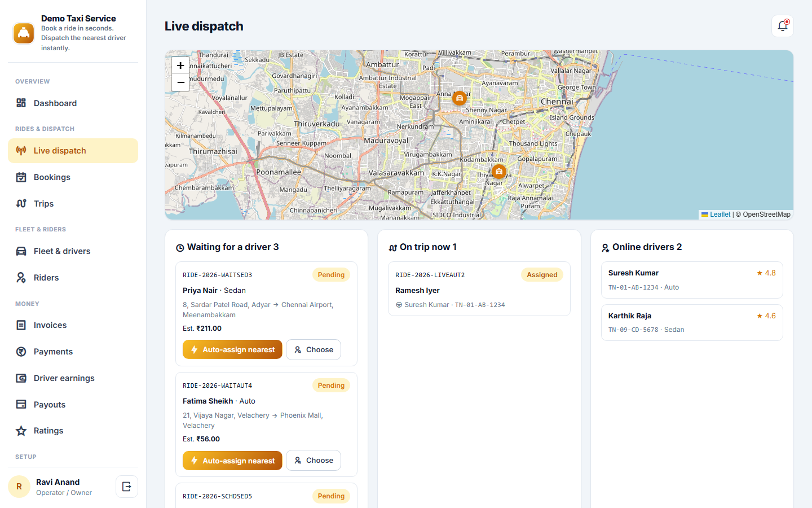This screenshot has width=812, height=508.
Task: Choose a driver for Priya Nair's ride
Action: click(314, 350)
